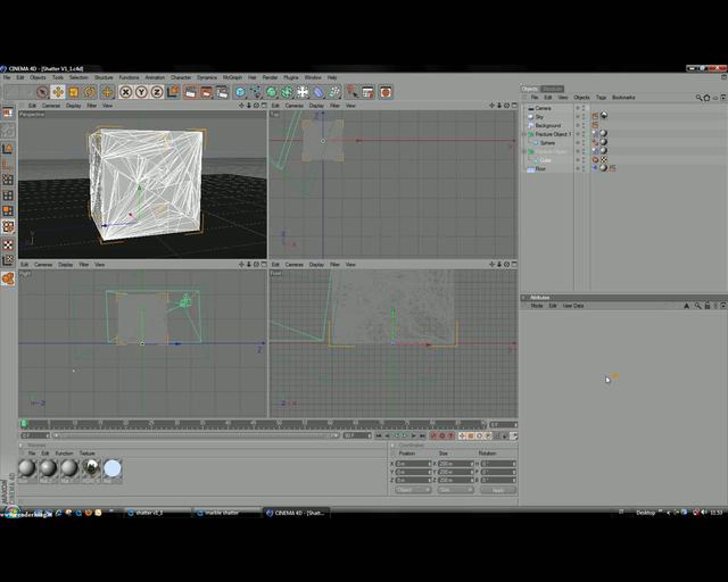This screenshot has width=728, height=582.
Task: Select the Move tool in the toolbar
Action: (58, 92)
